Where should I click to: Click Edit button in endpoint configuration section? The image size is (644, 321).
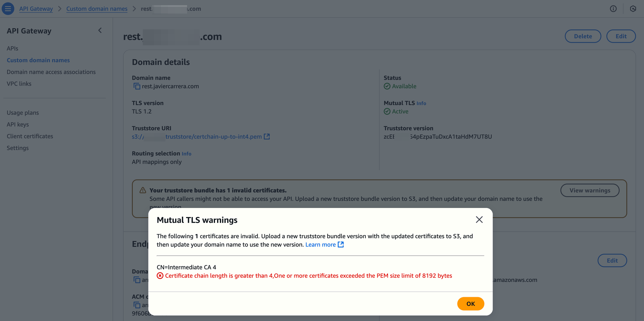612,260
